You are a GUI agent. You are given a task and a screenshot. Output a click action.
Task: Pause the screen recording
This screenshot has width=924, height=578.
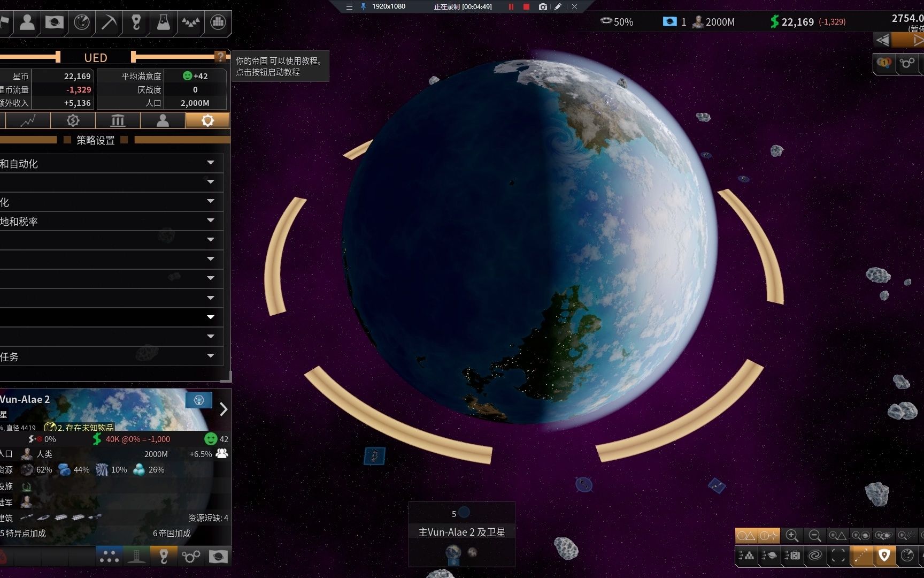click(x=511, y=6)
